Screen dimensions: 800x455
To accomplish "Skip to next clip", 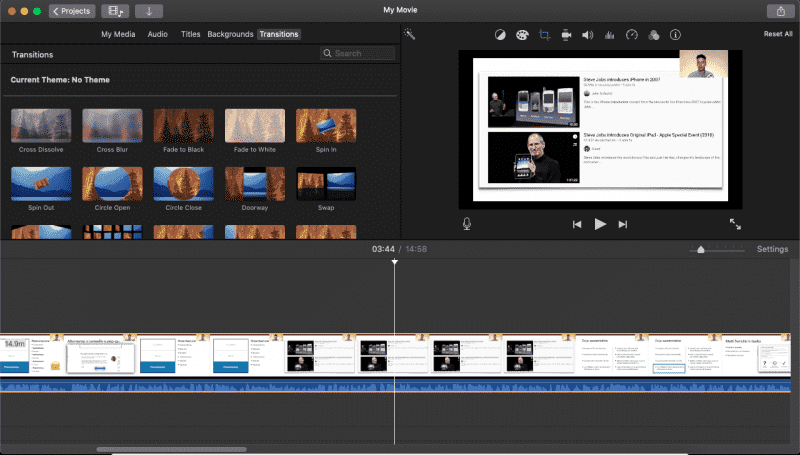I will (x=623, y=224).
